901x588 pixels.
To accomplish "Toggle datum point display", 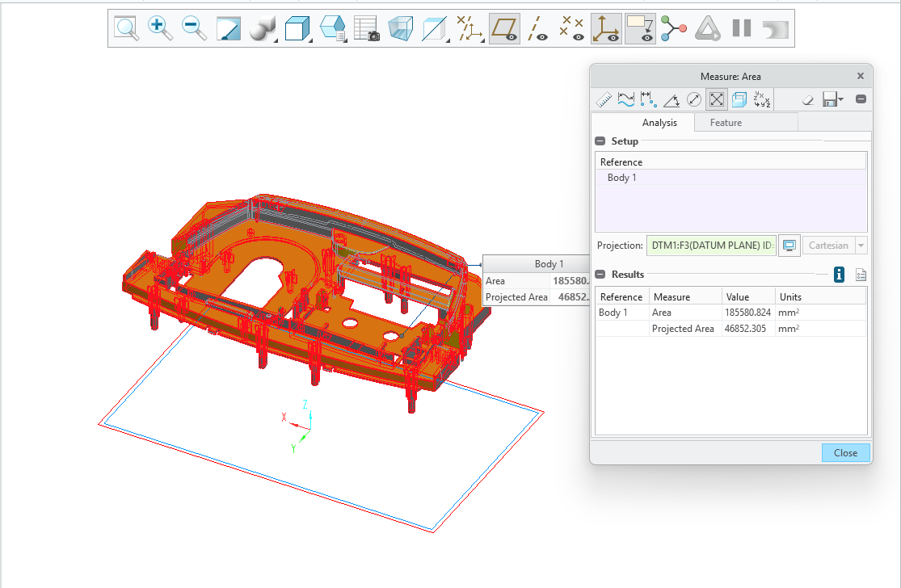I will 572,28.
